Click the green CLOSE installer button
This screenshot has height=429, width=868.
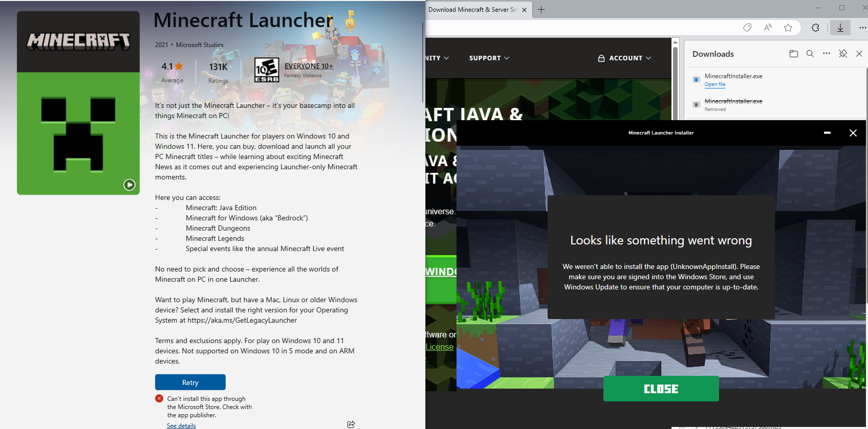point(661,389)
